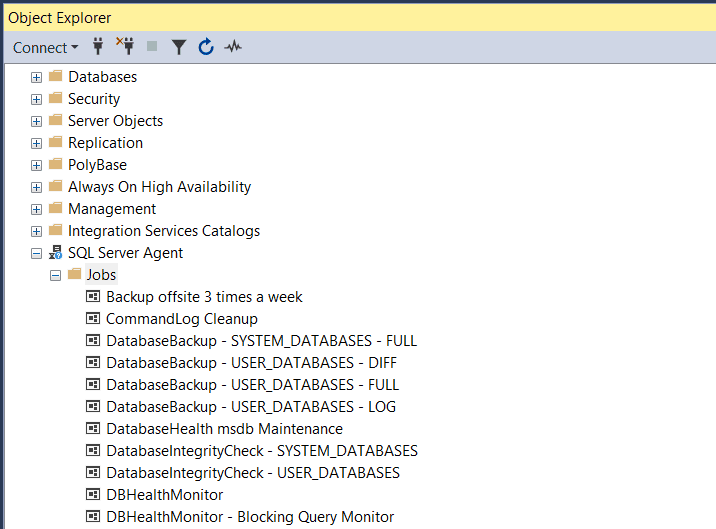
Task: Click the Connect Object Explorer plug icon
Action: pos(98,46)
